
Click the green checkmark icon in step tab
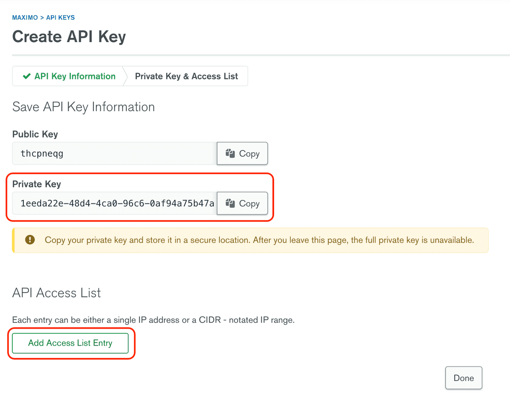27,76
